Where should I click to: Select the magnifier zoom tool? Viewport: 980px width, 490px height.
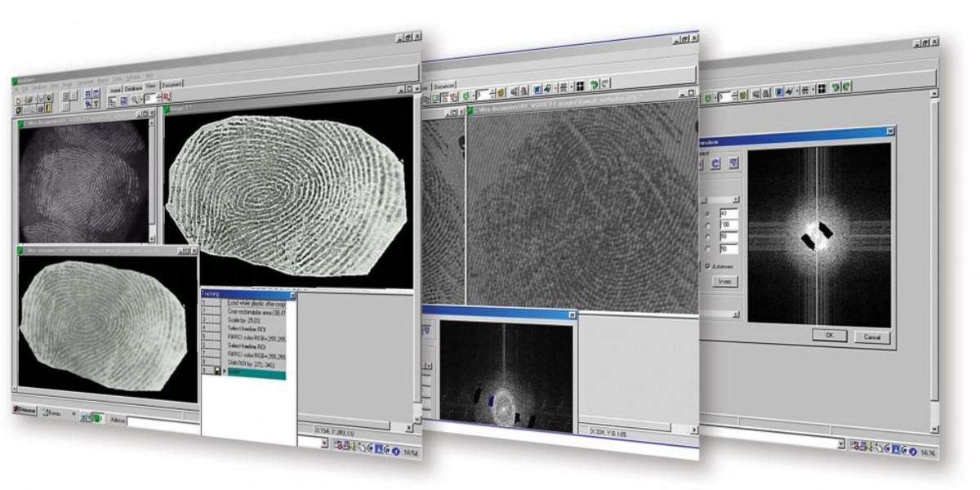click(x=134, y=99)
